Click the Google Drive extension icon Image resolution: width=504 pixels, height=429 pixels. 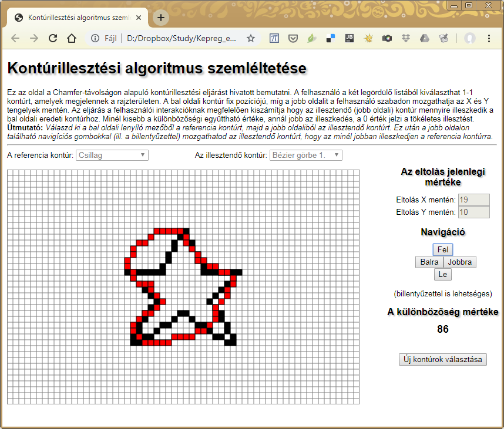click(424, 39)
